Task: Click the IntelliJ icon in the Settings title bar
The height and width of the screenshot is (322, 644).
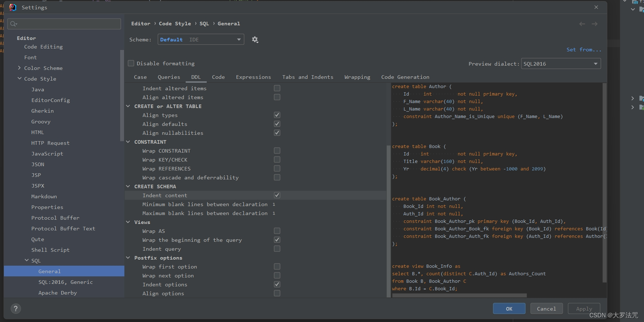Action: [x=13, y=7]
